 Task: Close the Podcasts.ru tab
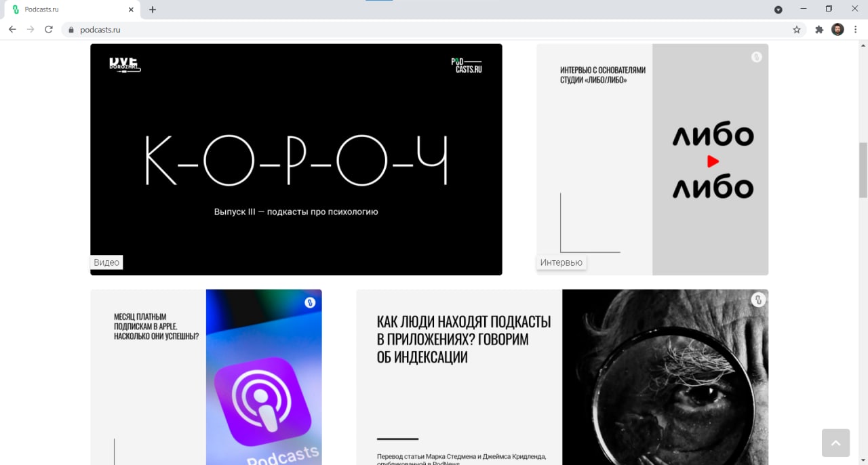pyautogui.click(x=131, y=9)
